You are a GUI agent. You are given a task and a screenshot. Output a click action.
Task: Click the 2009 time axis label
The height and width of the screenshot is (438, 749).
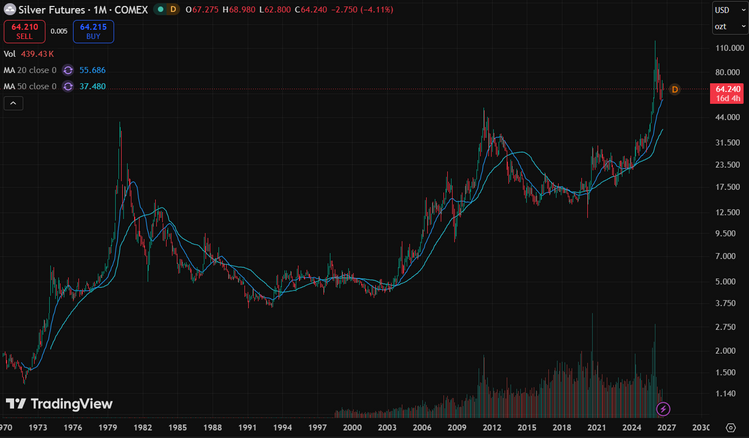457,428
